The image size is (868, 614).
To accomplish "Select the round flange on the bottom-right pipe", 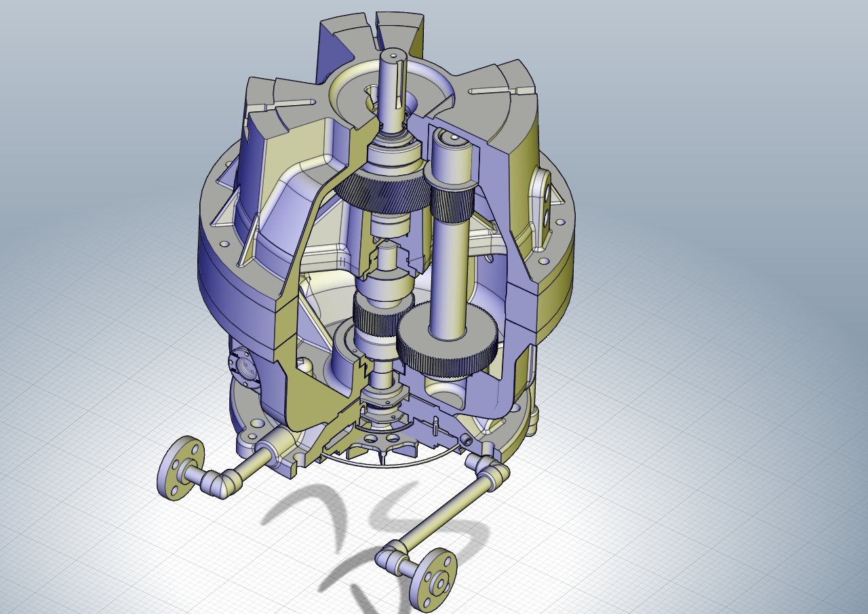I will coord(434,579).
